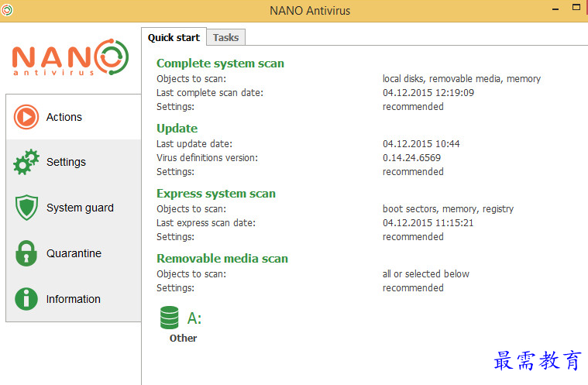This screenshot has height=385, width=588.
Task: Launch the Express system scan
Action: tap(216, 194)
